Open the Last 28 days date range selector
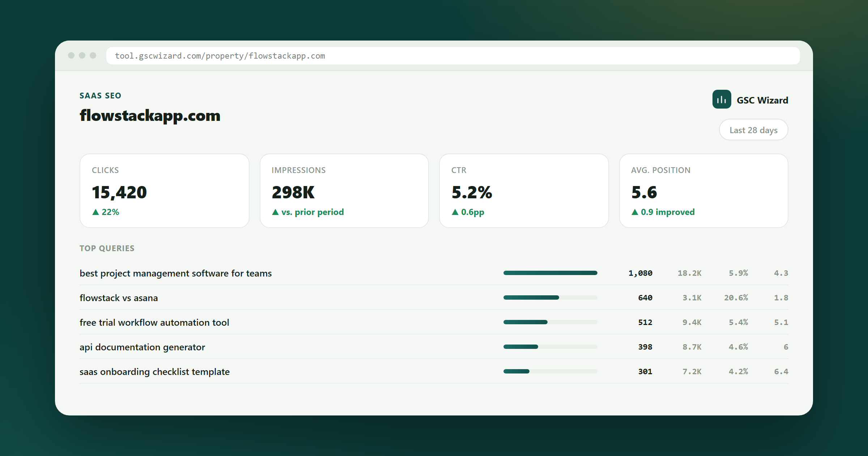 click(x=753, y=130)
